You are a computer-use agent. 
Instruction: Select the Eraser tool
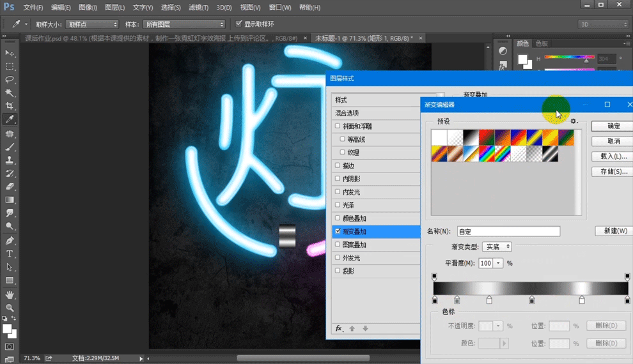pyautogui.click(x=10, y=186)
